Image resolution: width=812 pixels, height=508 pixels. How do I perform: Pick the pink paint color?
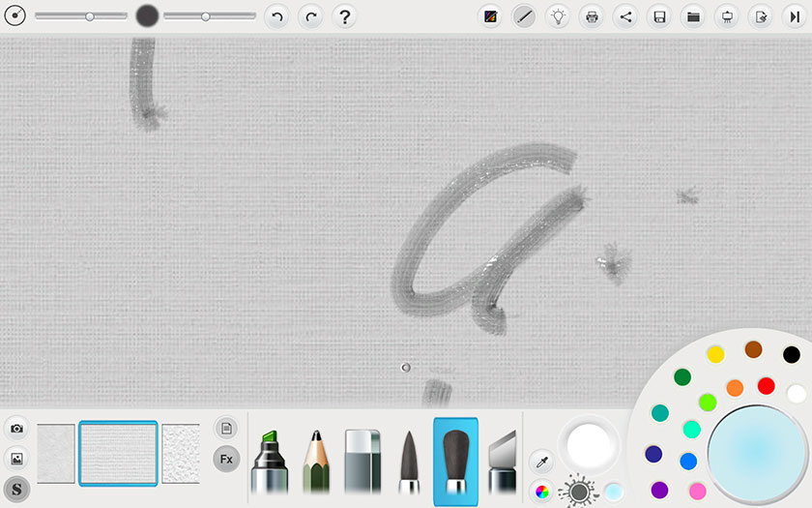pyautogui.click(x=698, y=491)
